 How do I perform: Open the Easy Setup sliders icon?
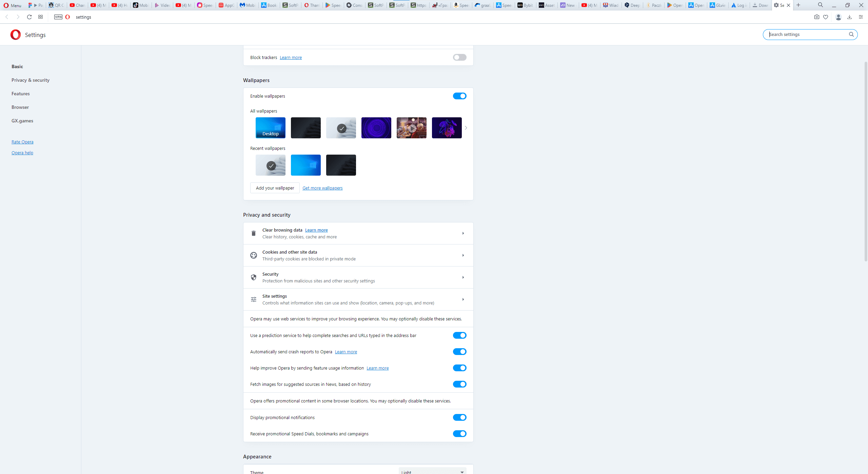click(x=861, y=17)
